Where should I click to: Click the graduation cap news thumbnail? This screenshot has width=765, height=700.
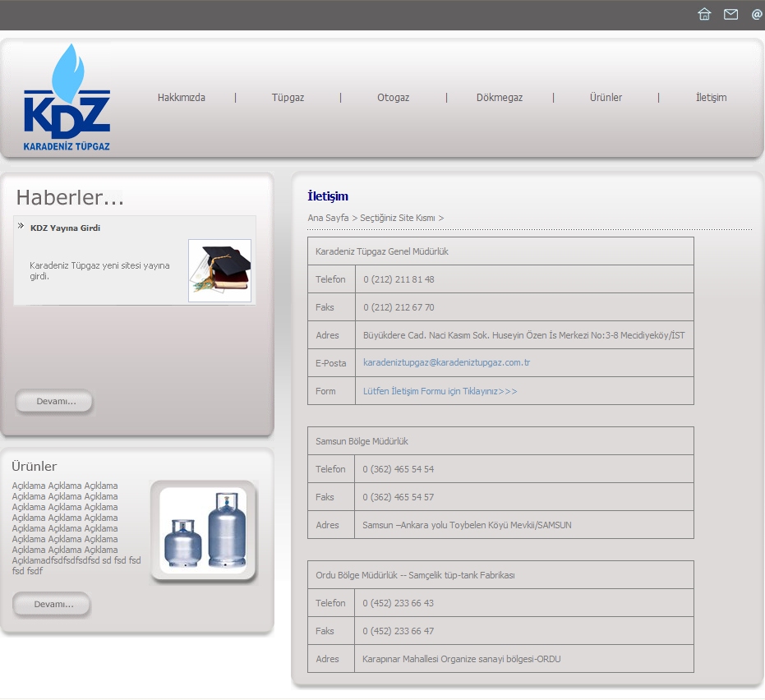tap(220, 271)
